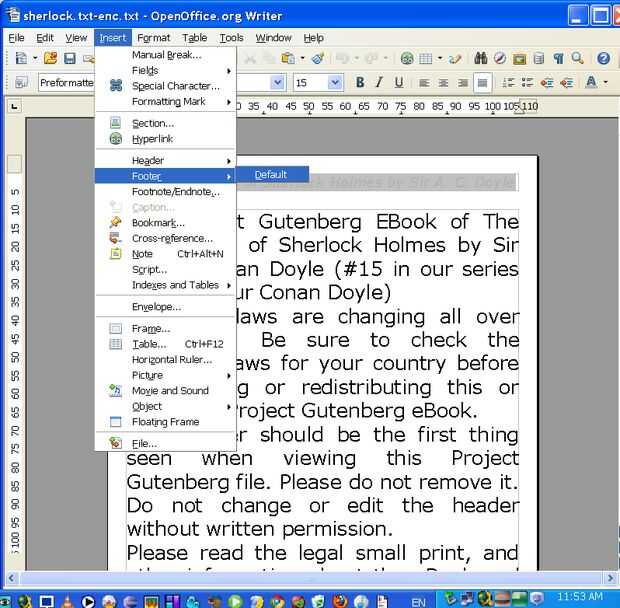Choose Special Character menu item
Screen dimensions: 620x608
166,86
